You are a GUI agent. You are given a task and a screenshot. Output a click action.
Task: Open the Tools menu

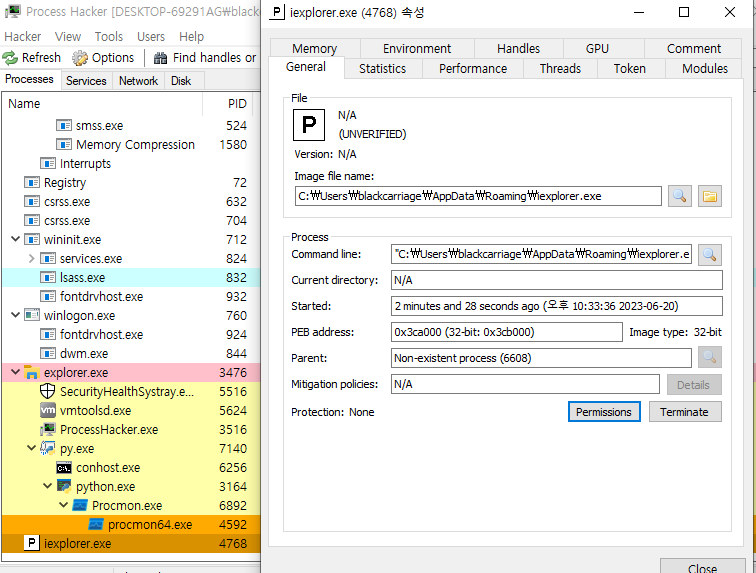(x=108, y=37)
